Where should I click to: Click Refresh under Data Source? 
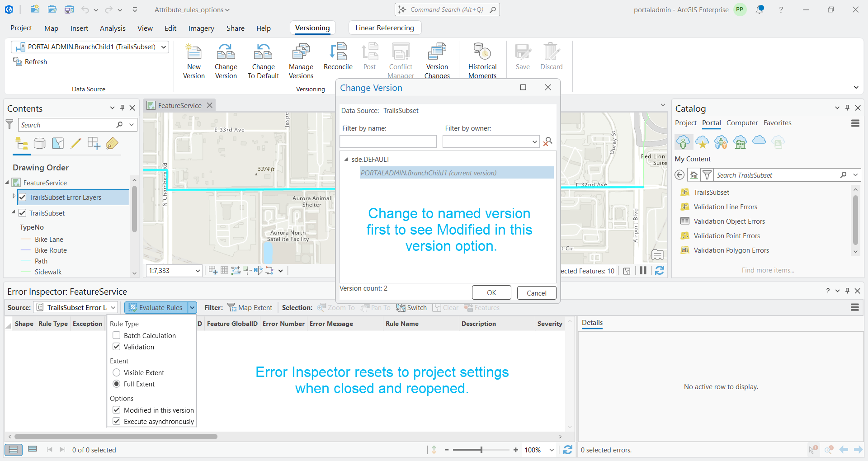coord(30,61)
